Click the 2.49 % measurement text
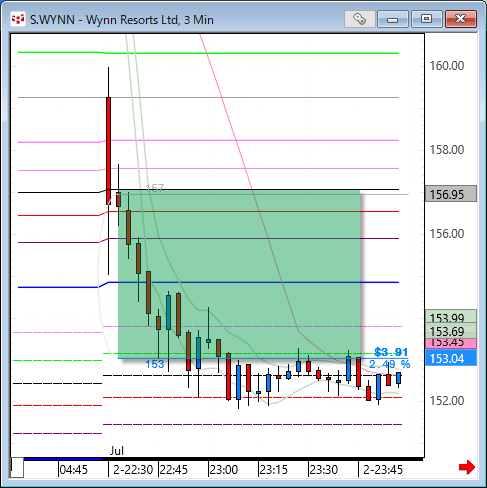This screenshot has width=487, height=488. pyautogui.click(x=389, y=364)
